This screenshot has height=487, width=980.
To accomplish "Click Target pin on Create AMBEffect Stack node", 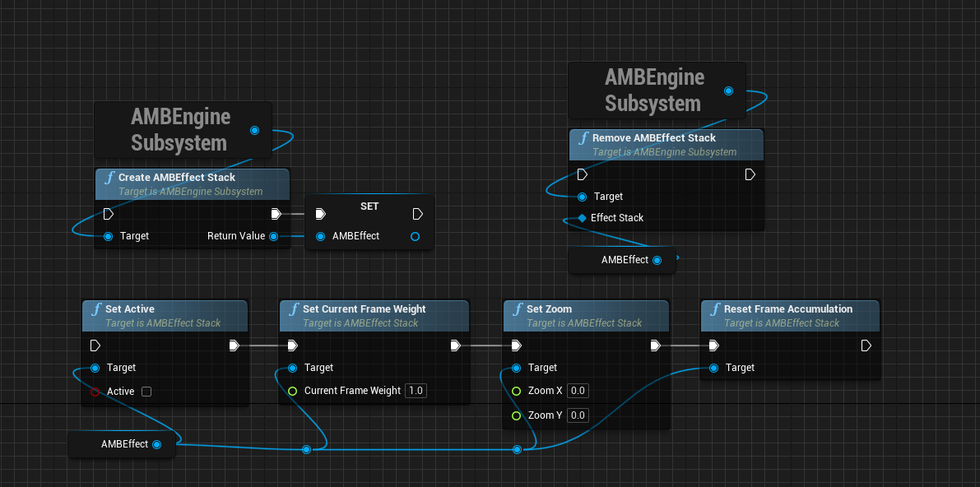I will [108, 236].
